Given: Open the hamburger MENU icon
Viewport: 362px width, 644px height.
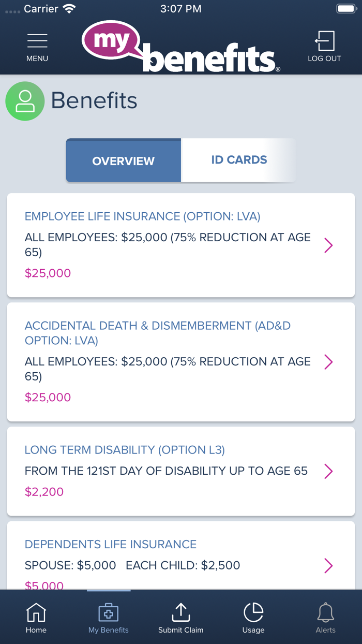Looking at the screenshot, I should [x=37, y=41].
